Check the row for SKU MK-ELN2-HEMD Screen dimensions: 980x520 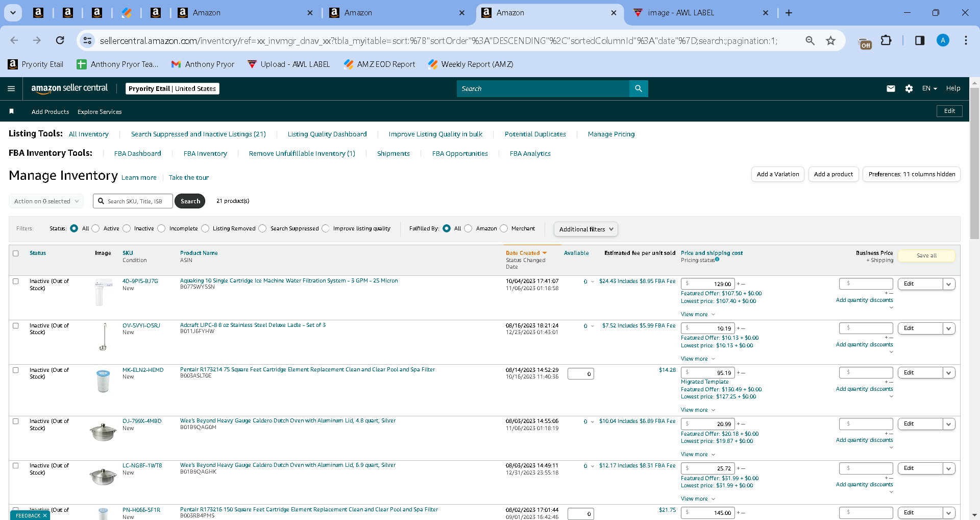pyautogui.click(x=16, y=370)
